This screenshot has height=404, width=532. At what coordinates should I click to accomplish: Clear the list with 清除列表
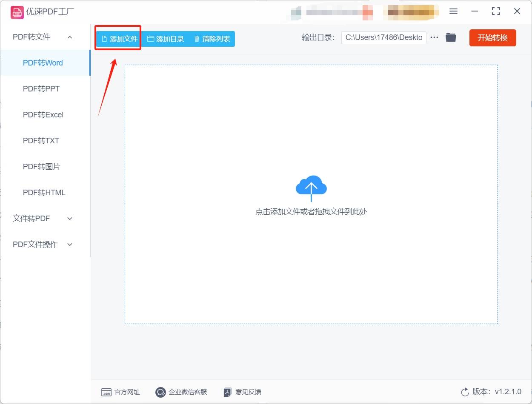(212, 39)
